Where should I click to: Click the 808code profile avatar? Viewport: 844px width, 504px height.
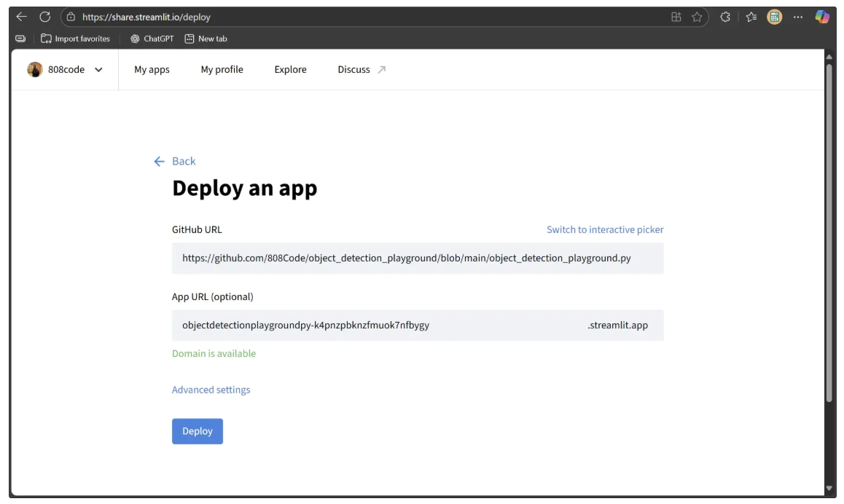click(x=35, y=70)
